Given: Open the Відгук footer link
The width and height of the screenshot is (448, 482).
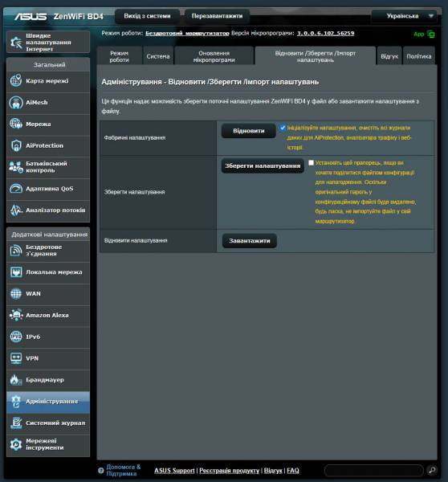Looking at the screenshot, I should 273,470.
